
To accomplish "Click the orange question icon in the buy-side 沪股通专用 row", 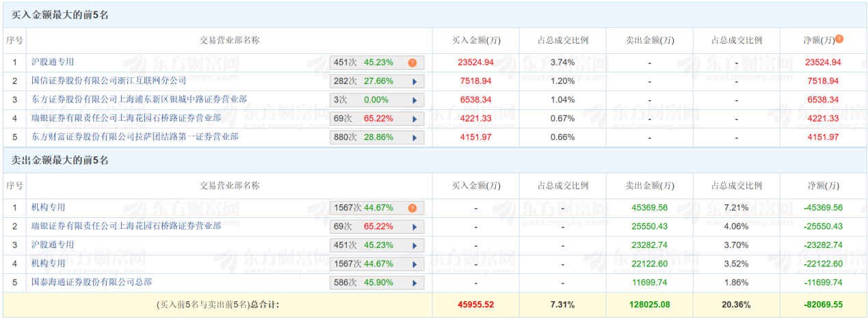I will 412,63.
